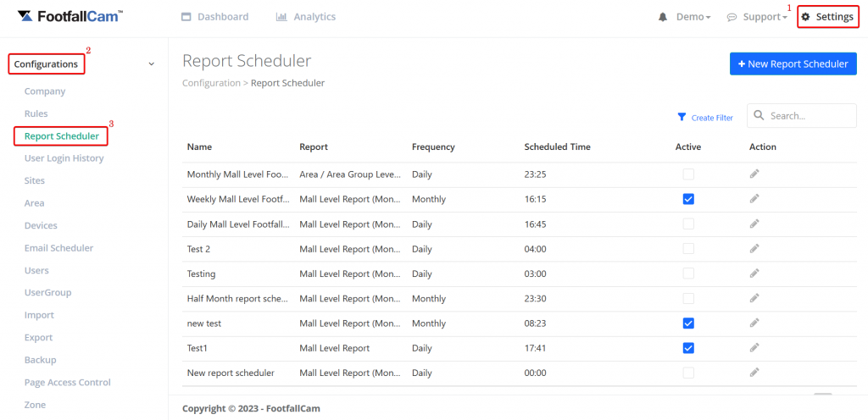
Task: Open Report Scheduler sidebar item
Action: (x=61, y=136)
